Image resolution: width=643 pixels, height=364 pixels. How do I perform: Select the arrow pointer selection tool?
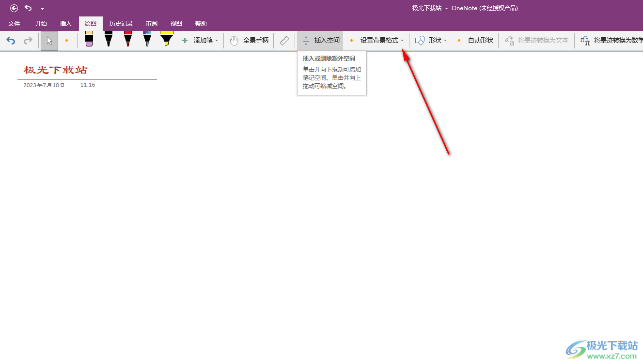pos(49,41)
